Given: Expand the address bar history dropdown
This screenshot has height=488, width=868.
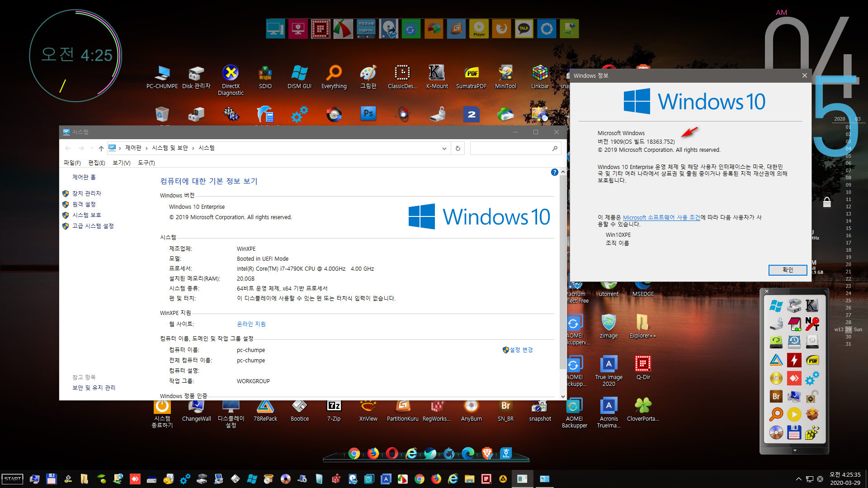Looking at the screenshot, I should coord(444,148).
